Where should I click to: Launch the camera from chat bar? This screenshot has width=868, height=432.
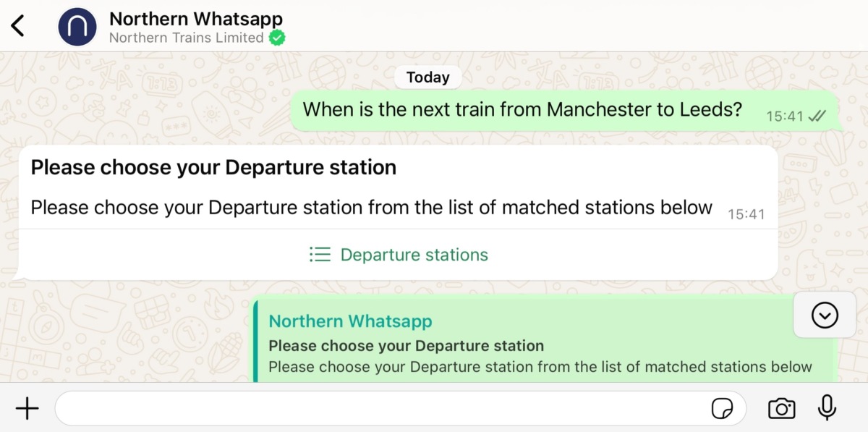pyautogui.click(x=781, y=409)
